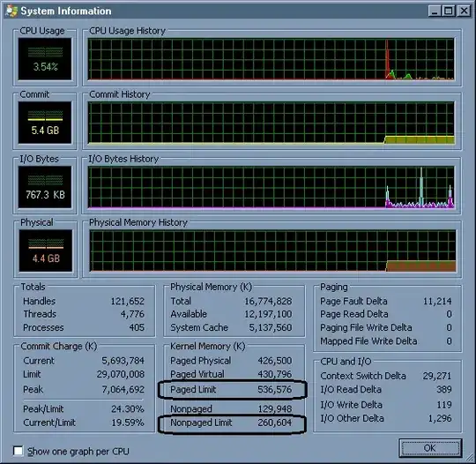Select the Threads value 4,776
This screenshot has width=476, height=464.
pyautogui.click(x=132, y=314)
